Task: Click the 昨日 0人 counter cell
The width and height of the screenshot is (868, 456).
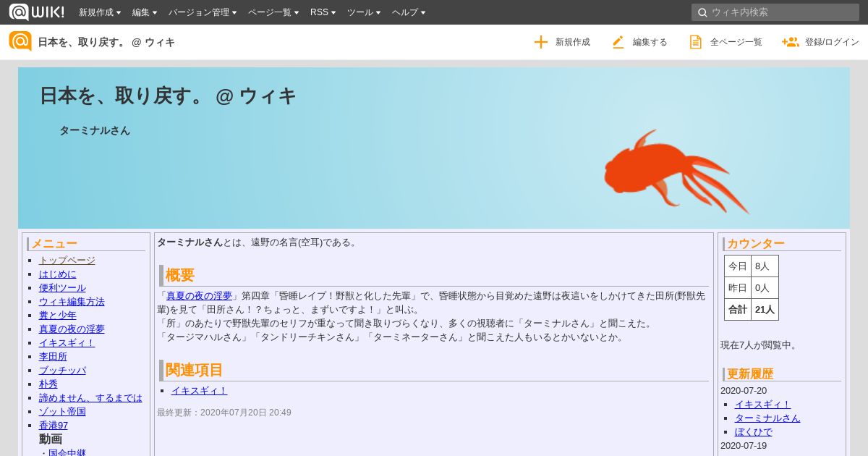Action: [752, 287]
